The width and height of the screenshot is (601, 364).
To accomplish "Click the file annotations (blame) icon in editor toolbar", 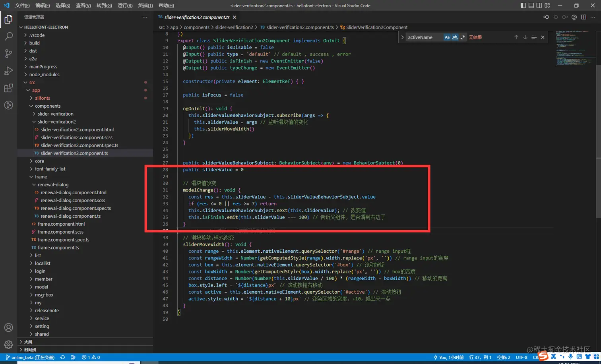I will [574, 17].
